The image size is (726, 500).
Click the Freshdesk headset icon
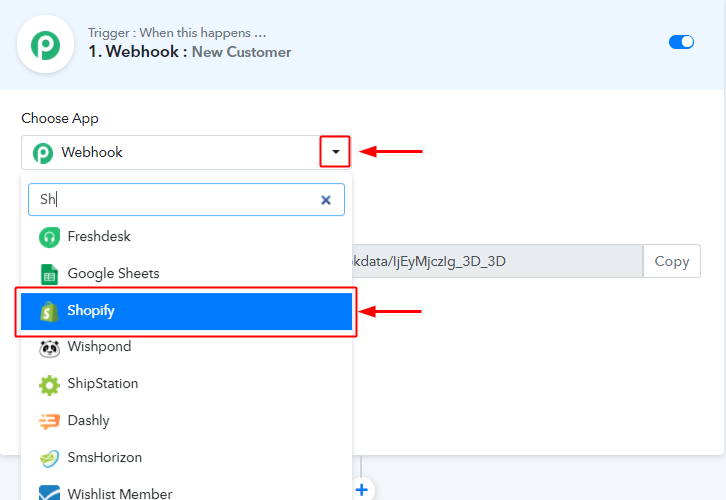pos(49,238)
